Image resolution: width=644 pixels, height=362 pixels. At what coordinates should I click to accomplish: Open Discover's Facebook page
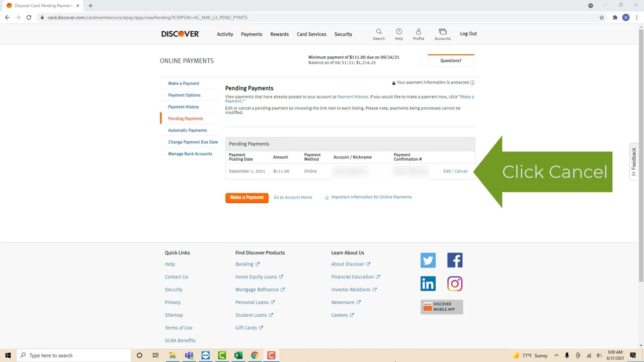(455, 260)
